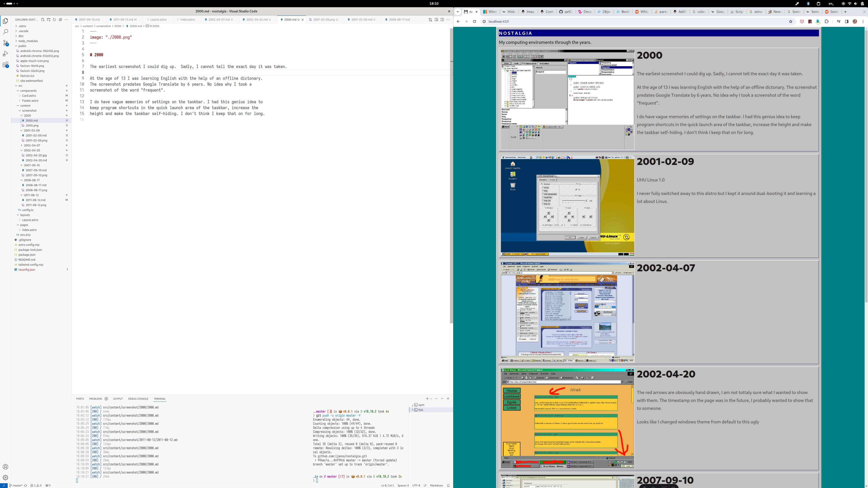The height and width of the screenshot is (488, 868).
Task: Expand the node_modules folder
Action: pyautogui.click(x=28, y=41)
